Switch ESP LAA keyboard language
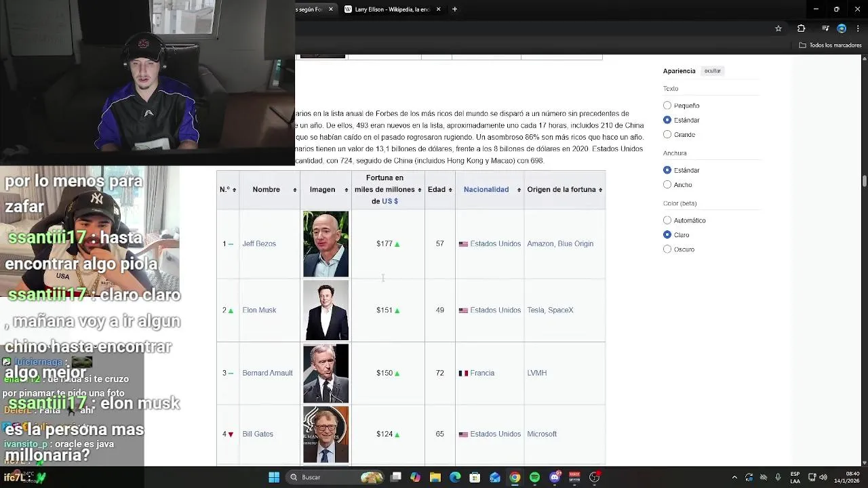The height and width of the screenshot is (488, 868). click(795, 477)
